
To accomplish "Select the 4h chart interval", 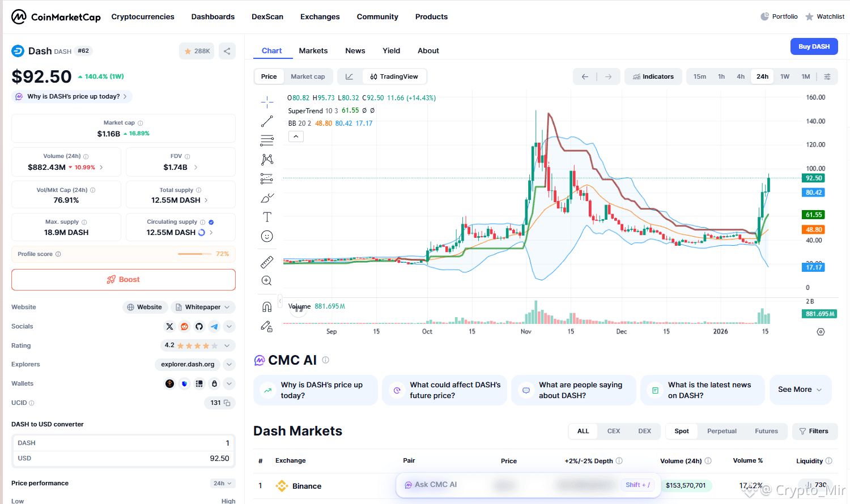I will 741,76.
